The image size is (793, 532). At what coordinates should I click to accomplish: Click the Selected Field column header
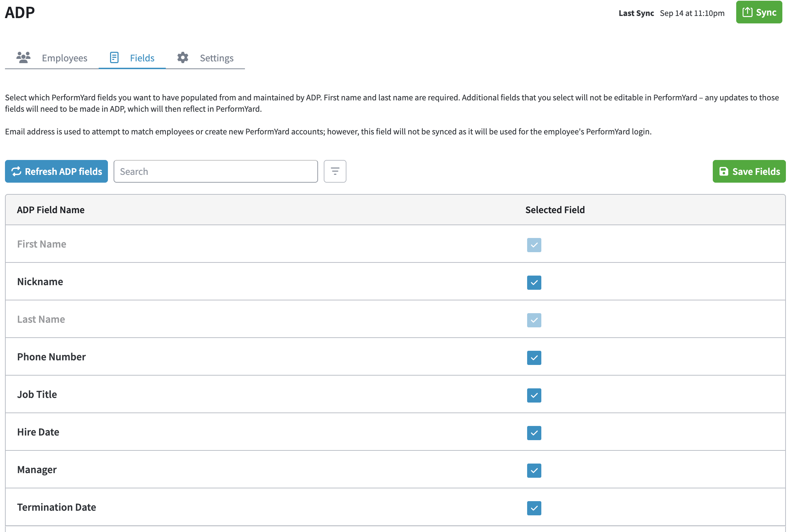pos(555,210)
